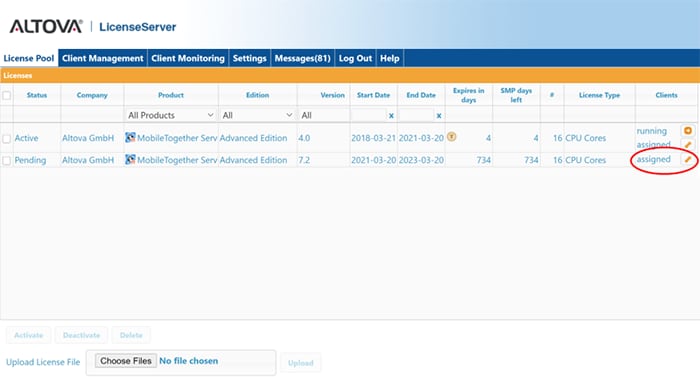700x377 pixels.
Task: Sort by the Company column header
Action: pyautogui.click(x=92, y=95)
